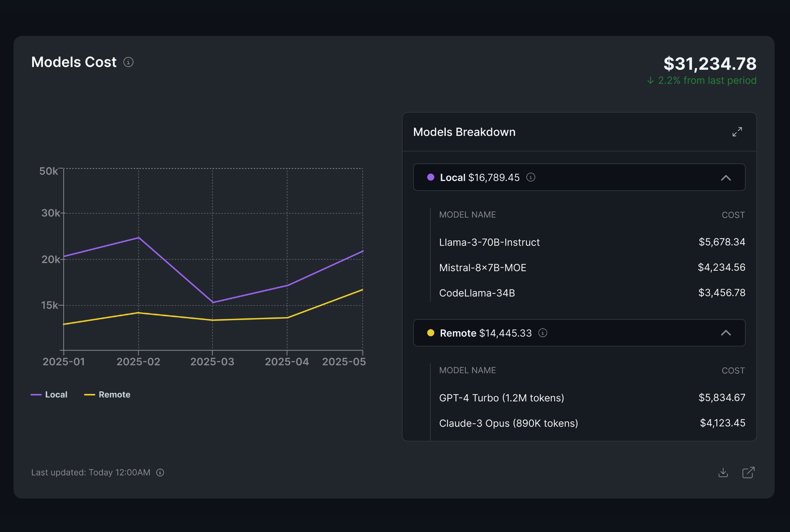This screenshot has height=532, width=790.
Task: Select the Llama-3-70B-Instruct row
Action: (489, 242)
